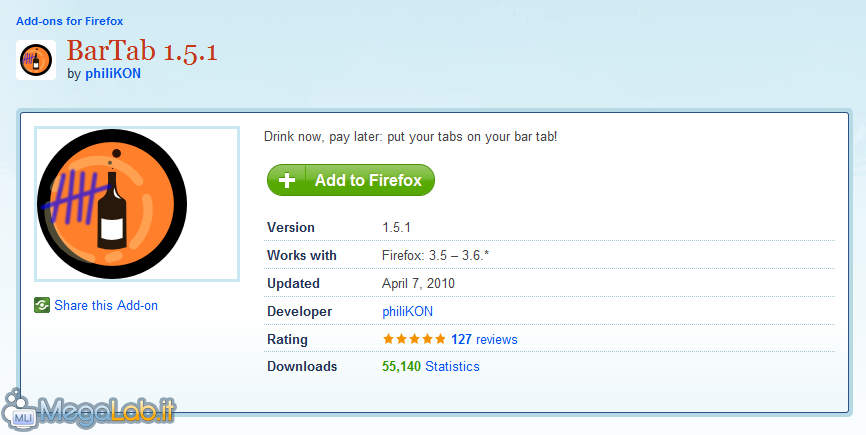Click the small BarTab icon beside the title

36,60
